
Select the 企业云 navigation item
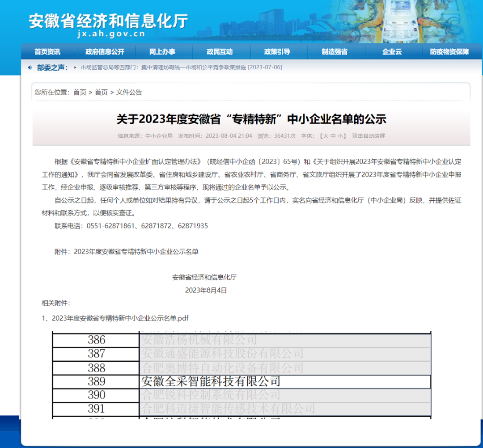point(392,52)
